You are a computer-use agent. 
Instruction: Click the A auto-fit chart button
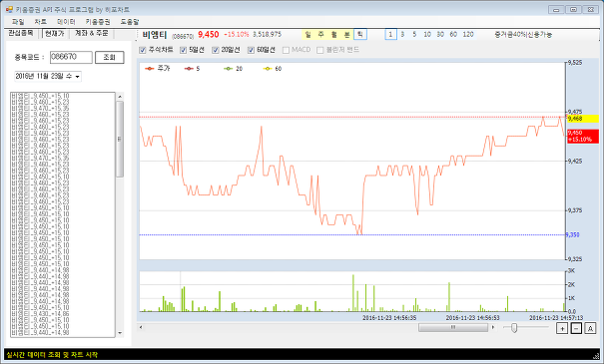(x=590, y=329)
